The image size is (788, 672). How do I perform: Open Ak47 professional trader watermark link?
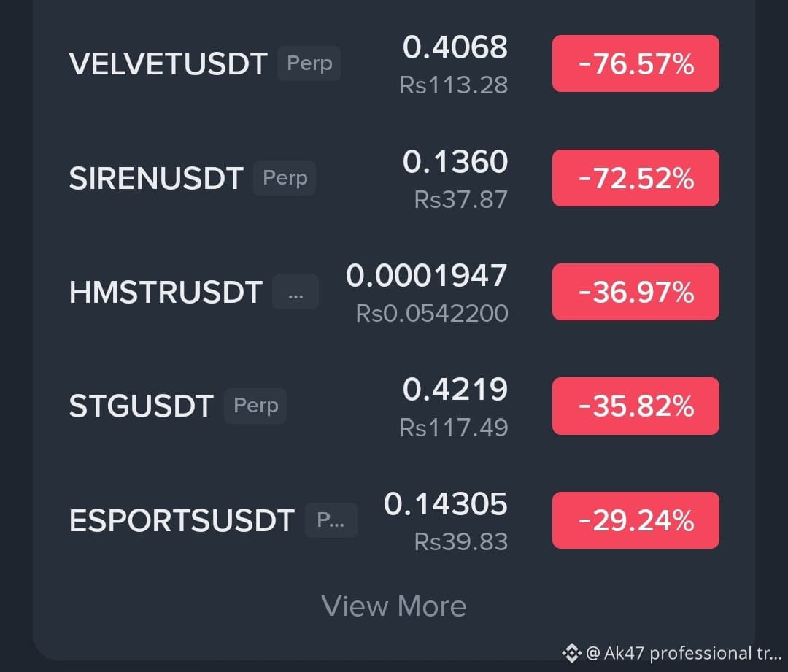pyautogui.click(x=684, y=653)
